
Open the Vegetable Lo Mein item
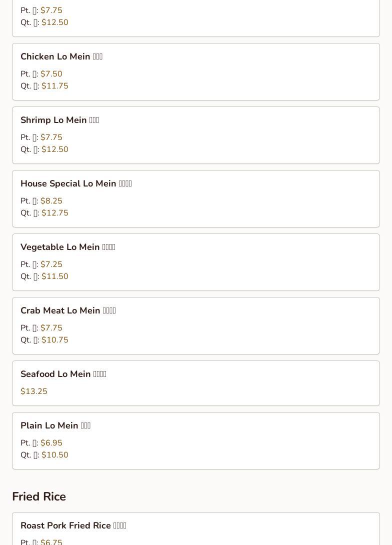click(x=67, y=247)
